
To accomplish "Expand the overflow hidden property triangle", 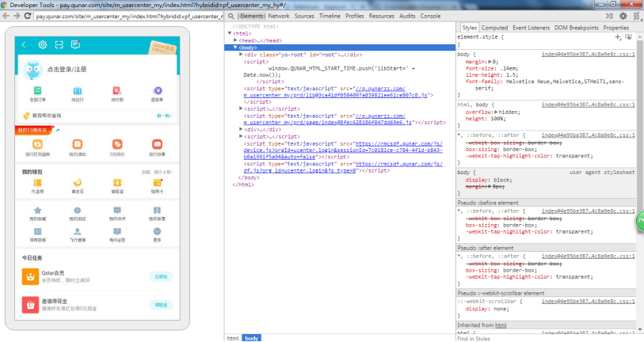I will [x=496, y=112].
